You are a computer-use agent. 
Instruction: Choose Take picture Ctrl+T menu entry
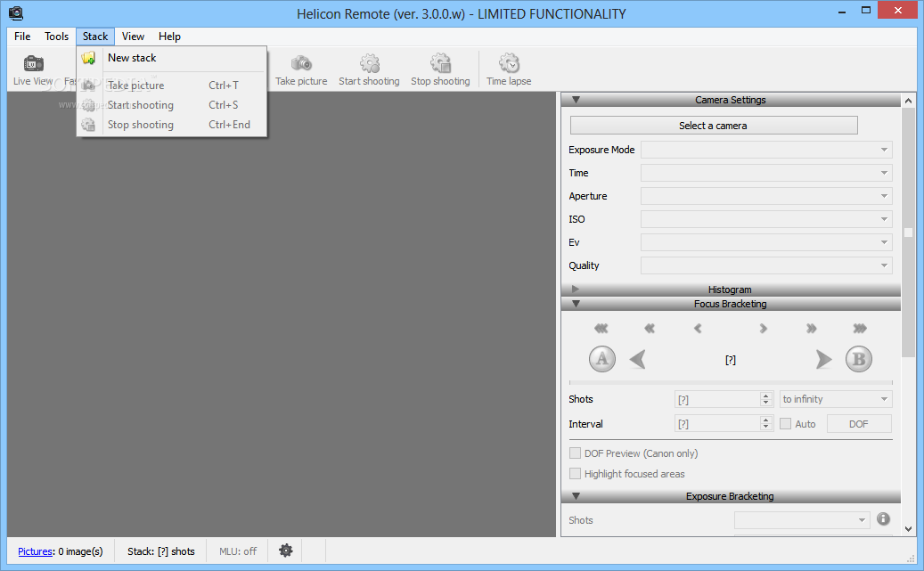pos(171,86)
